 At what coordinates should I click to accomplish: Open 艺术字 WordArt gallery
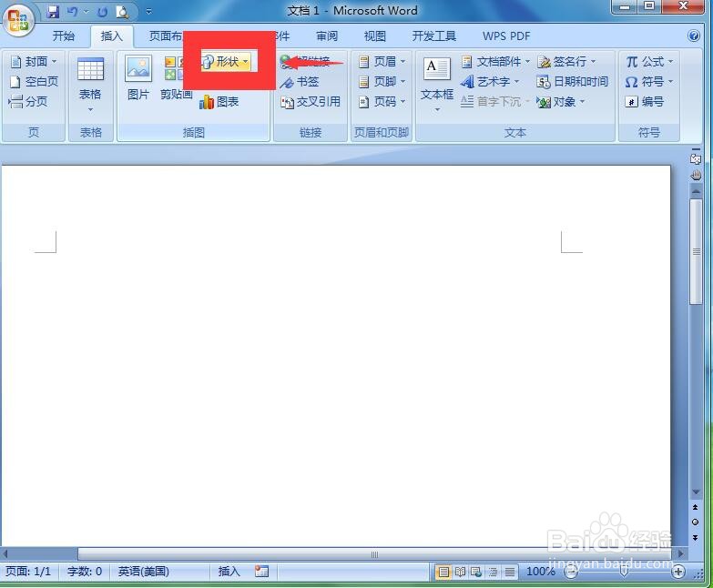pos(489,82)
